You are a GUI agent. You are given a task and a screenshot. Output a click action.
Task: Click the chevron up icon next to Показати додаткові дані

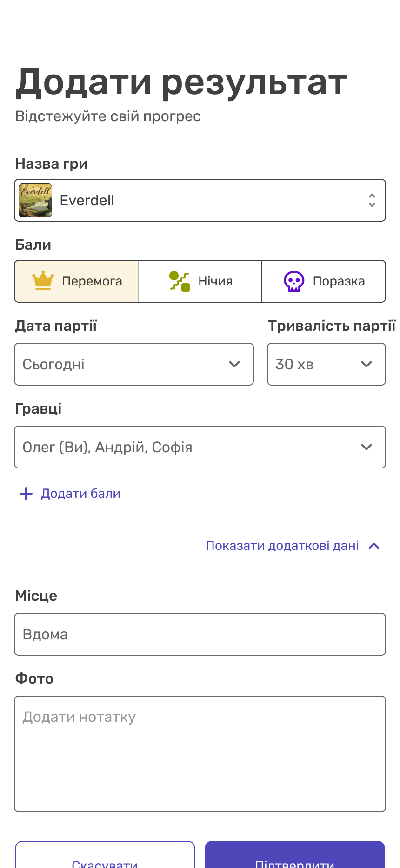point(374,546)
